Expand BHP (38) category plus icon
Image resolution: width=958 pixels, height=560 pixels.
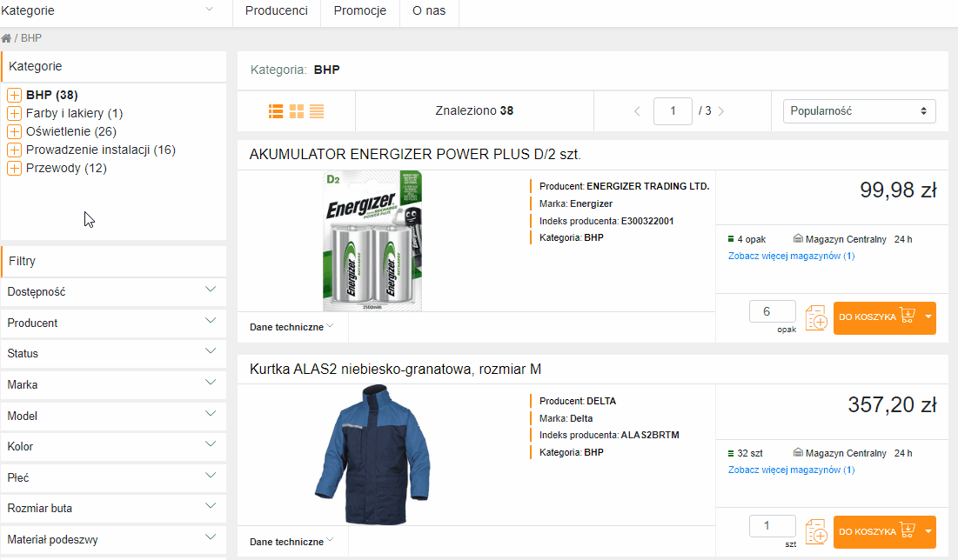tap(14, 96)
